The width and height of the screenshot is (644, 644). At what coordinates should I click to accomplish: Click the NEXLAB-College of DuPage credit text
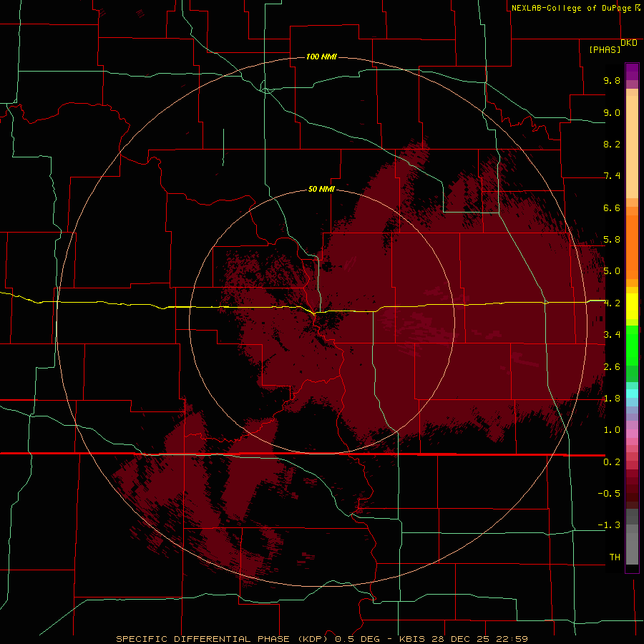[x=572, y=8]
